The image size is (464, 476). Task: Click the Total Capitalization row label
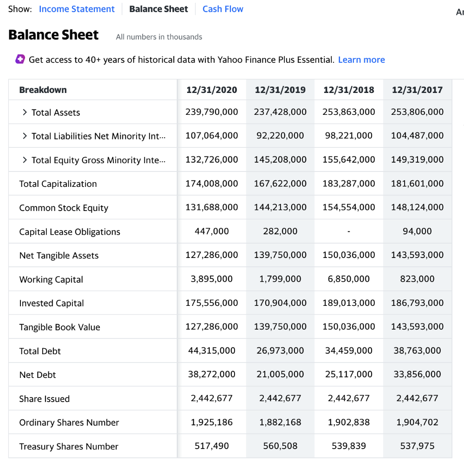[x=58, y=184]
